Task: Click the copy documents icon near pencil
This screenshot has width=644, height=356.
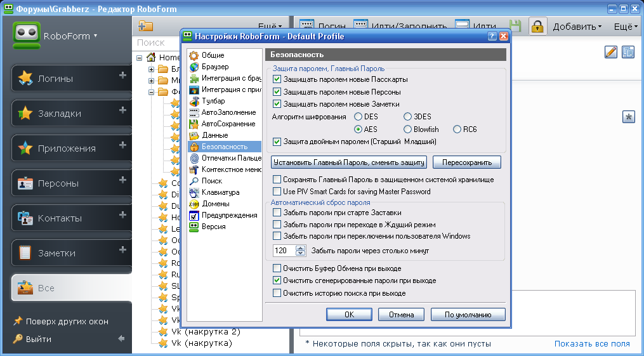Action: (x=628, y=52)
